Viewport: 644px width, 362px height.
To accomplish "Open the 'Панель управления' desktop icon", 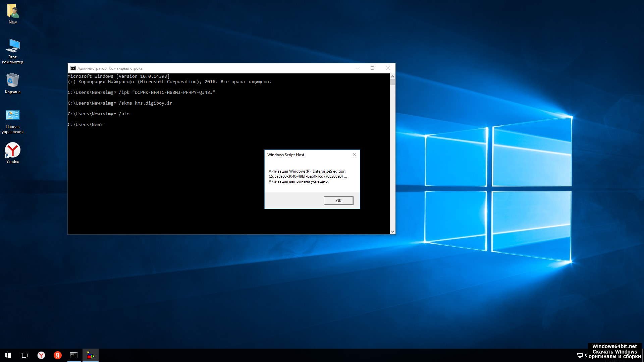I will pyautogui.click(x=13, y=121).
